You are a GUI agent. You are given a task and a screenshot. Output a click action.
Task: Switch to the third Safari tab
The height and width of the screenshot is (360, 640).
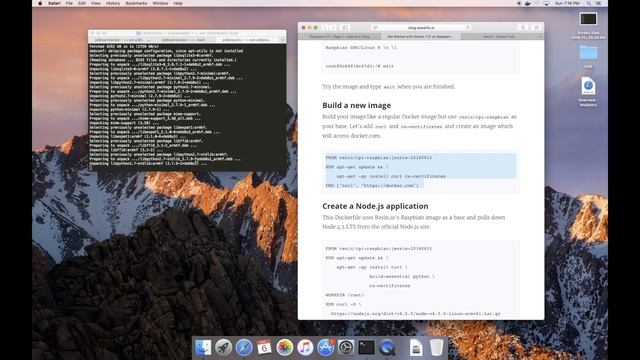[x=499, y=36]
